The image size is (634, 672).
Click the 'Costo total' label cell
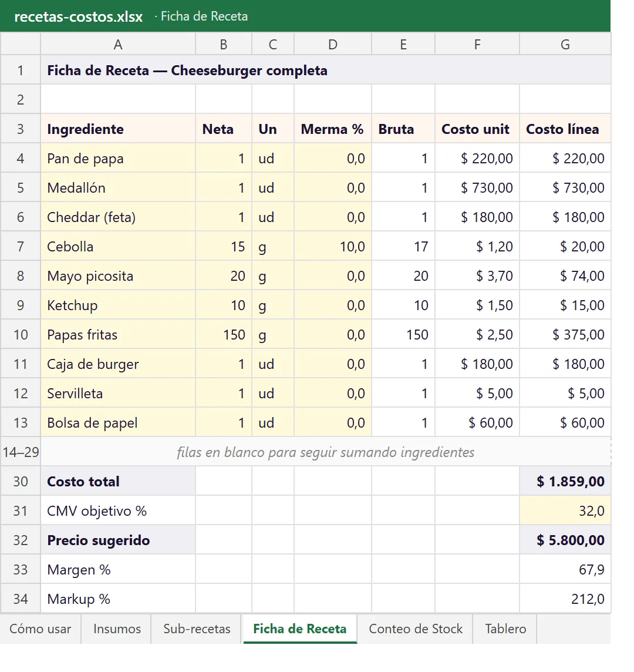[x=118, y=481]
